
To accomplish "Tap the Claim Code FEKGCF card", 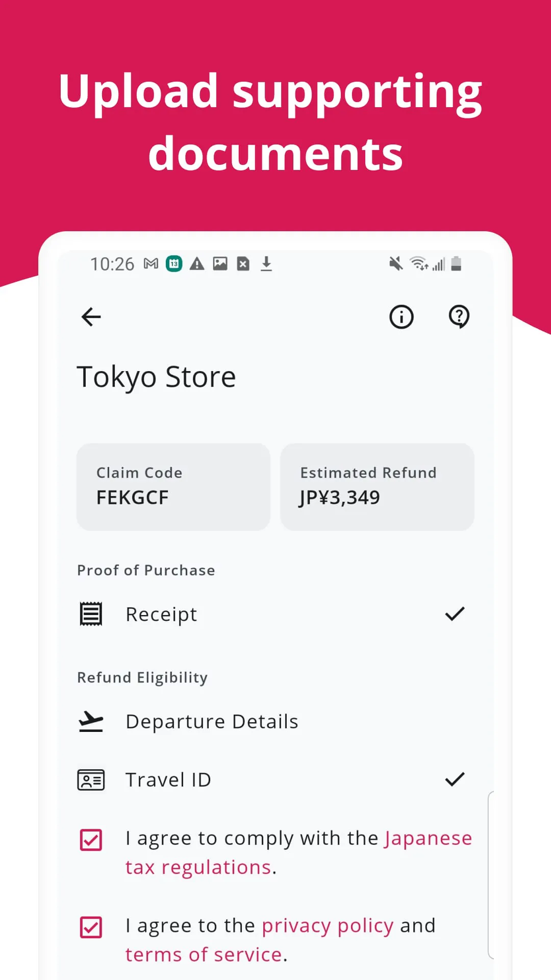I will coord(173,486).
